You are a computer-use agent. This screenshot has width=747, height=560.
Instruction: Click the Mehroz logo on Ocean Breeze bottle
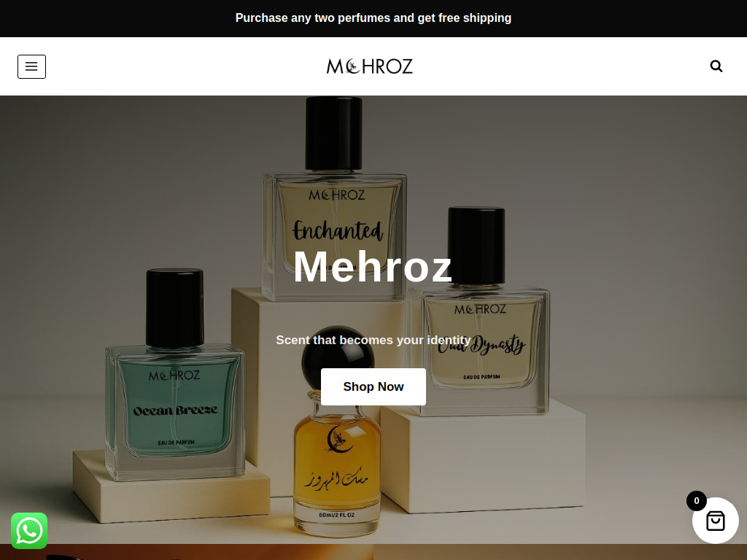click(x=174, y=376)
